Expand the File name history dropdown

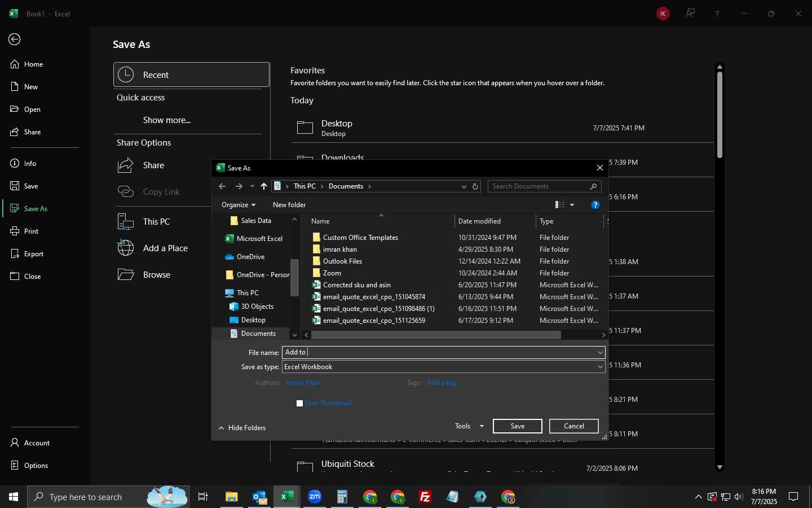pos(601,353)
